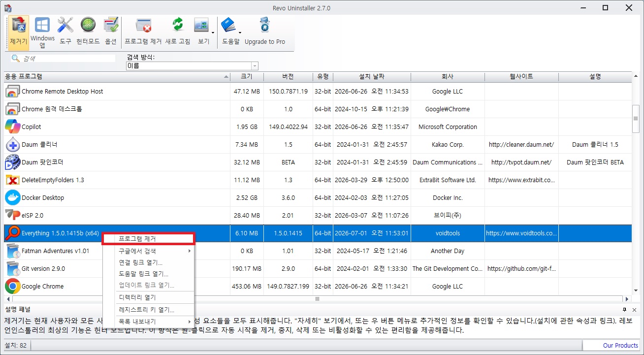Viewport: 644px width, 355px height.
Task: Click Docker Desktop size 2.52 GB
Action: click(247, 198)
